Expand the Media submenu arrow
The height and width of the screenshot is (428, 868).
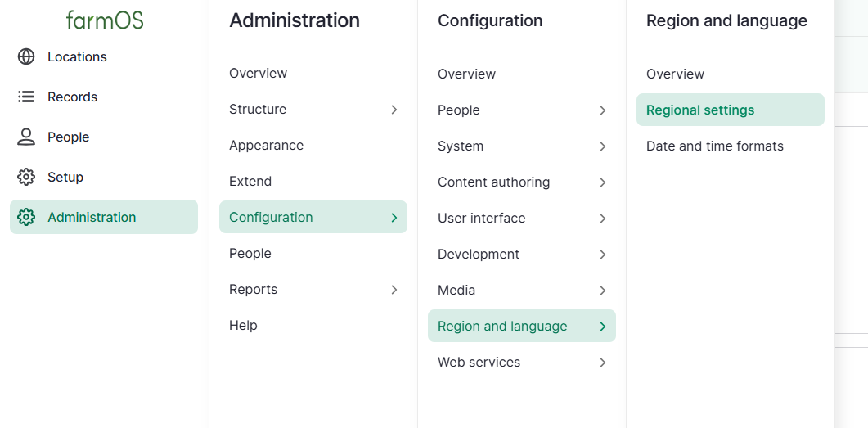pyautogui.click(x=603, y=291)
